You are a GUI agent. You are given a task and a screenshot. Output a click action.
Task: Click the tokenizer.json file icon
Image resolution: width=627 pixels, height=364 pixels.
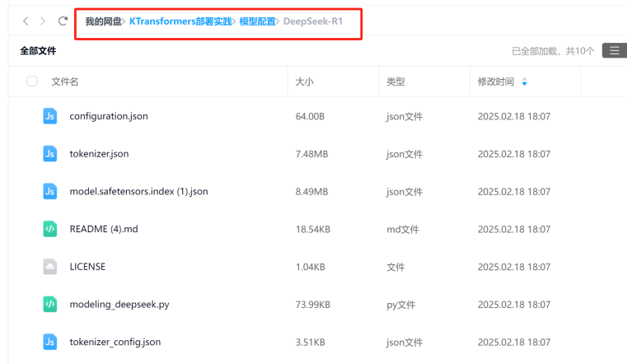50,154
